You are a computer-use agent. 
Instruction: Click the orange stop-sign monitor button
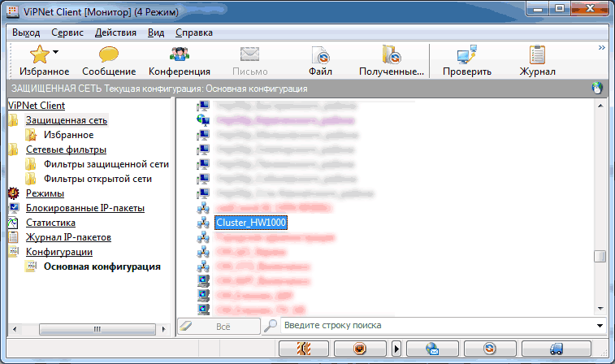360,349
